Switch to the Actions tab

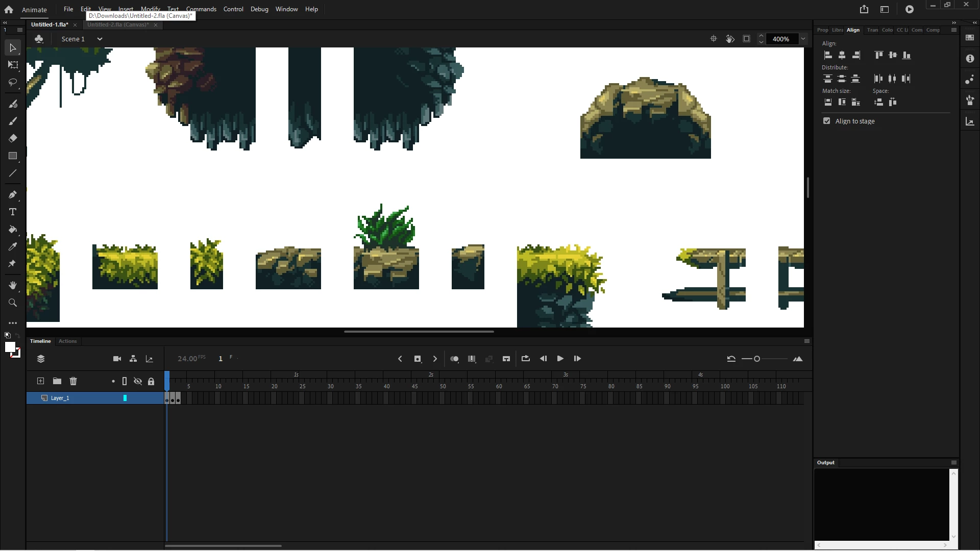tap(67, 341)
